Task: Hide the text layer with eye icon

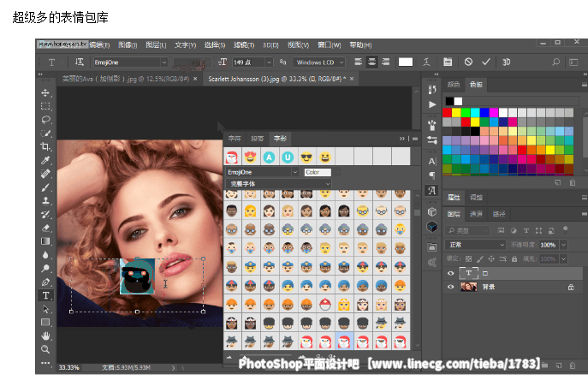Action: tap(451, 273)
